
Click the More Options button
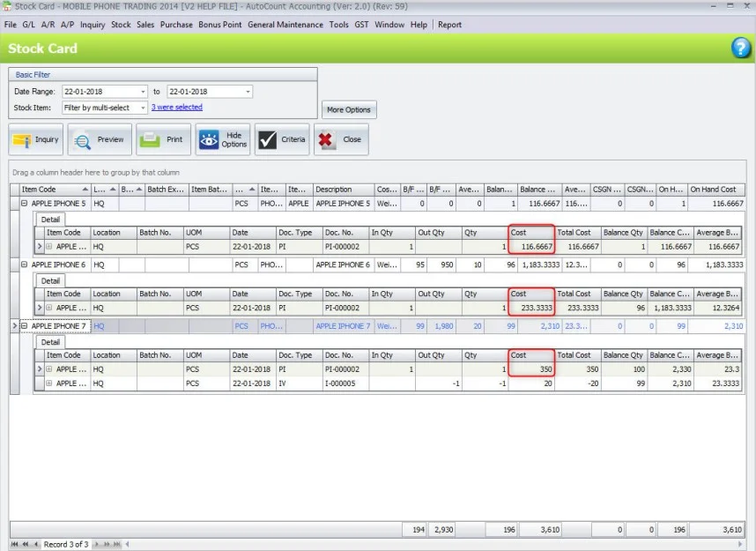[x=348, y=110]
